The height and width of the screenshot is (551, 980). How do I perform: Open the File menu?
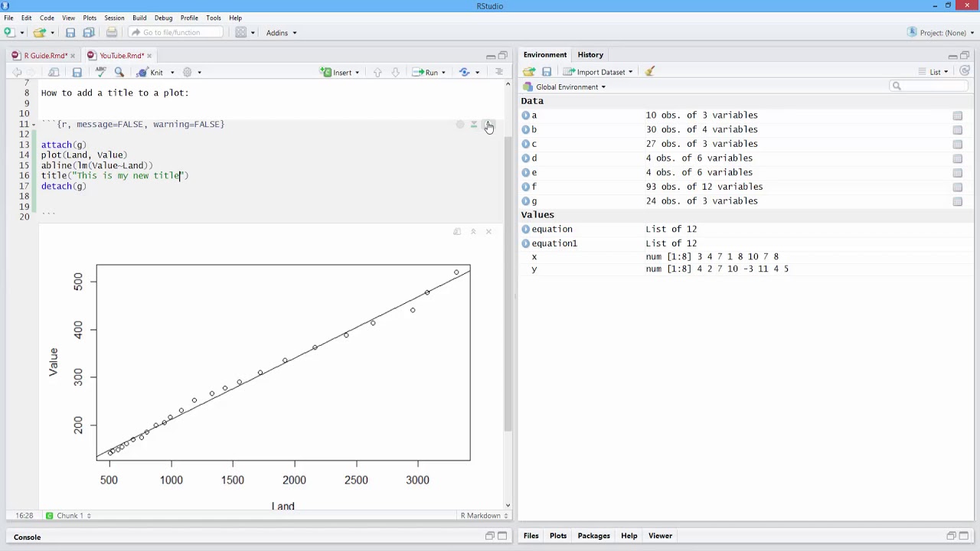(8, 18)
